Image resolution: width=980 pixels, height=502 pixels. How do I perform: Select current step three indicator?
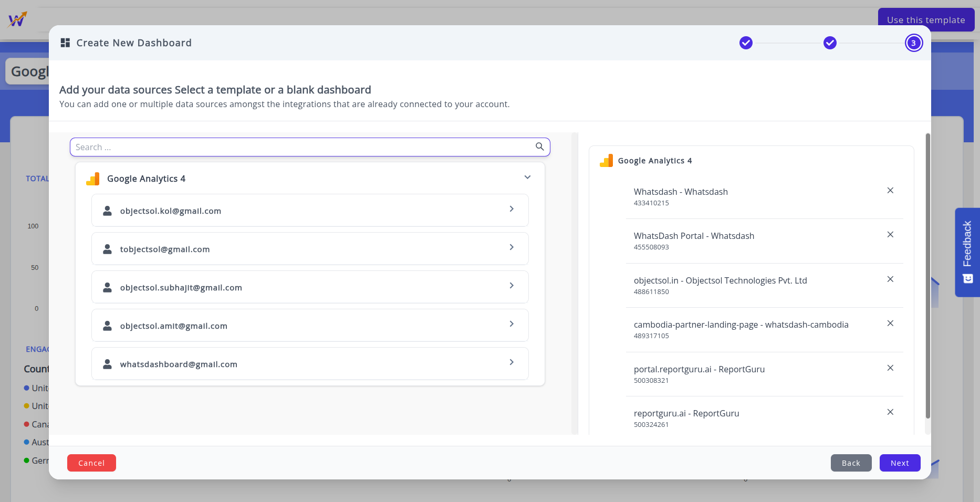point(913,43)
